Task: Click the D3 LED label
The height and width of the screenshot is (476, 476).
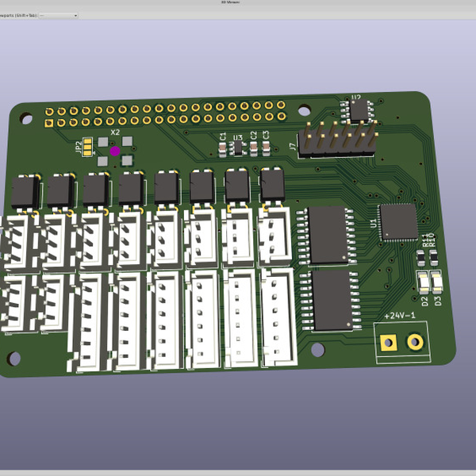Action: (438, 301)
